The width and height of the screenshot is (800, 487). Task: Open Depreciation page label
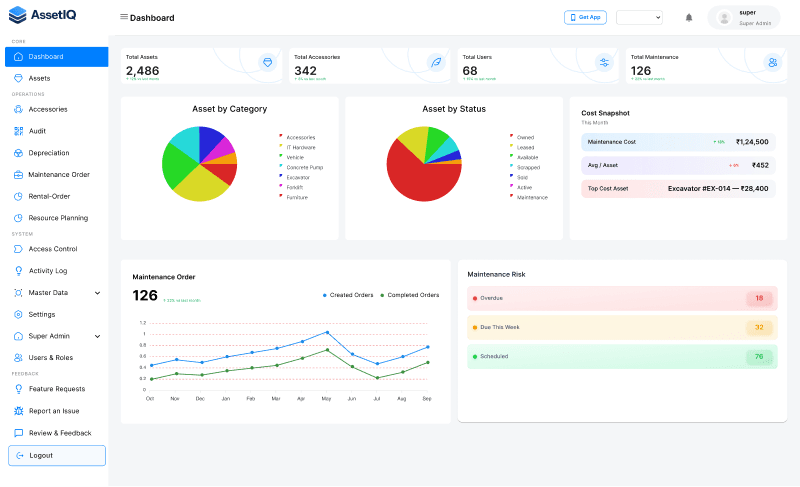49,153
